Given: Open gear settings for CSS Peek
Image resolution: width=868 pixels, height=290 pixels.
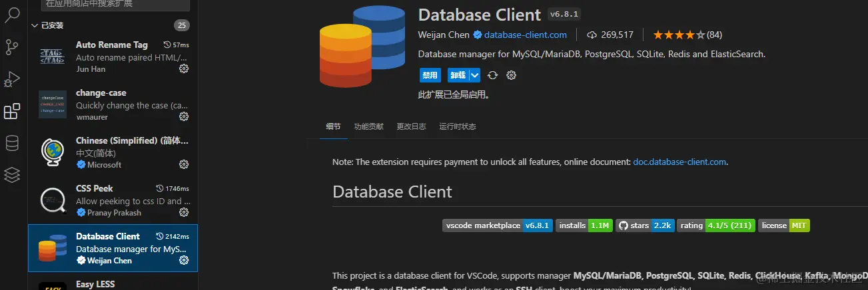Looking at the screenshot, I should [184, 212].
